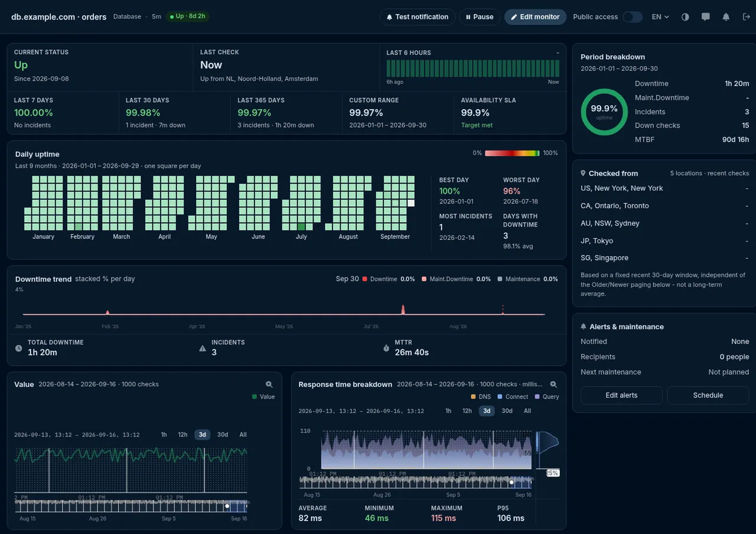The height and width of the screenshot is (534, 756).
Task: Click the green Up 8d 2h badge
Action: coord(187,17)
